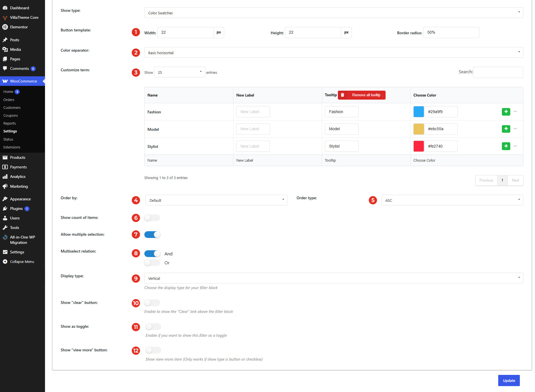Go to the Products menu

click(x=18, y=157)
